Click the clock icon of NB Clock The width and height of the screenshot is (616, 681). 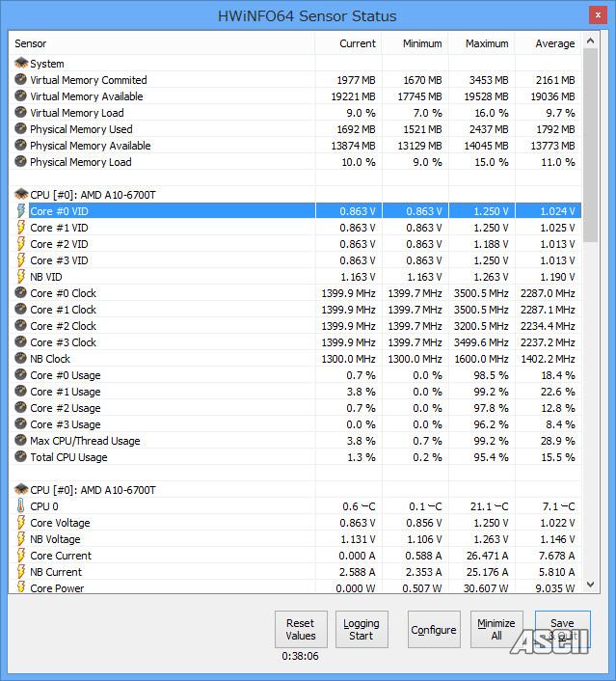tap(20, 358)
